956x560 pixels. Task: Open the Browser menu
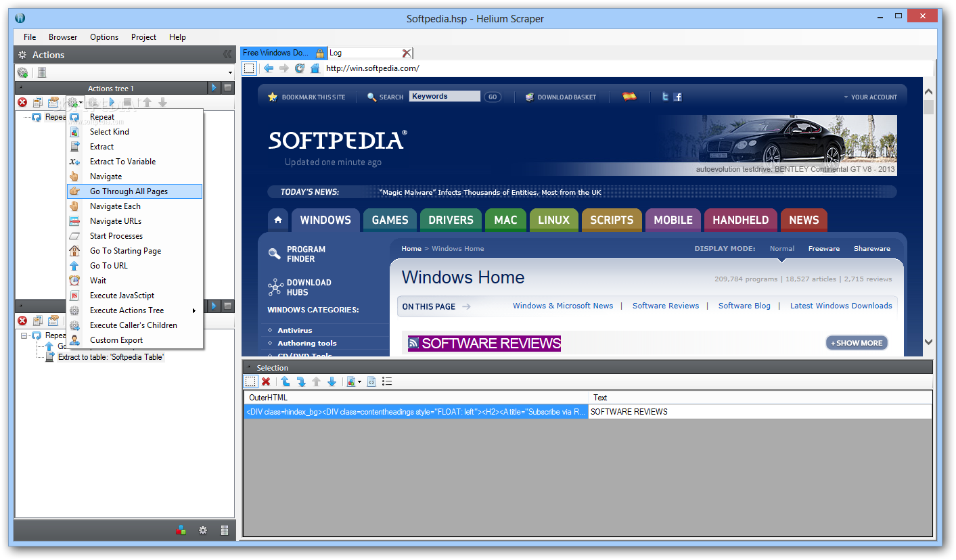63,37
